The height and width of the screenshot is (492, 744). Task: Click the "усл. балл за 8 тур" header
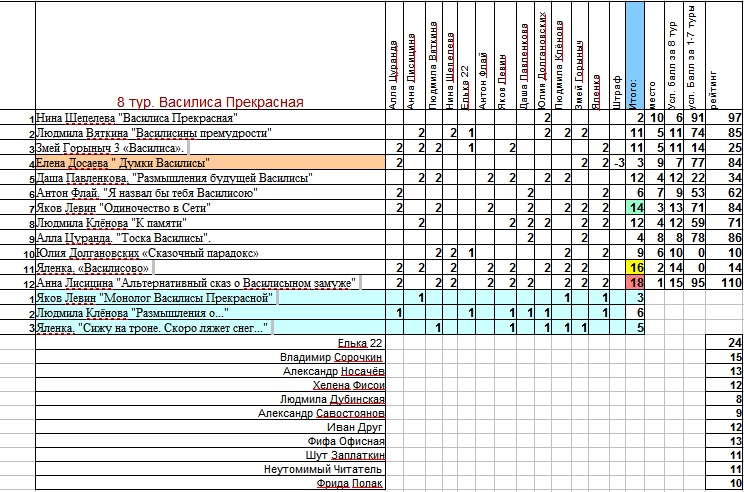[674, 56]
